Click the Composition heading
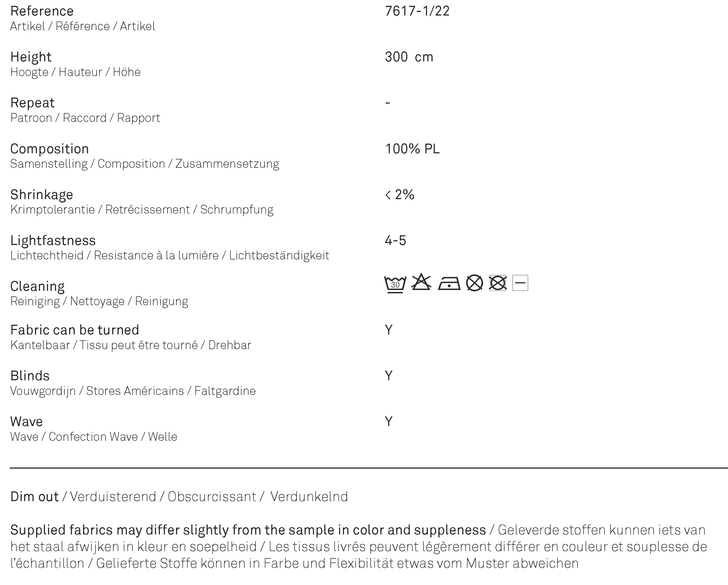 pyautogui.click(x=50, y=149)
